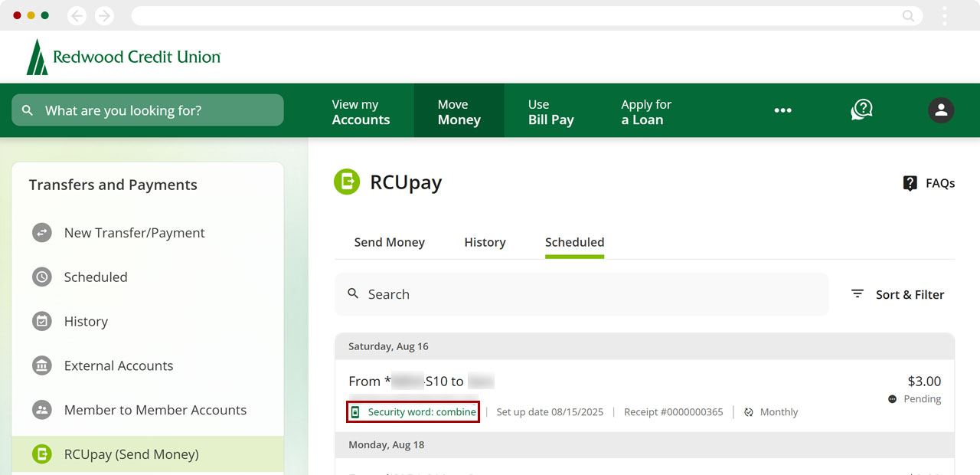
Task: Click the 'Pending' status label
Action: 922,399
